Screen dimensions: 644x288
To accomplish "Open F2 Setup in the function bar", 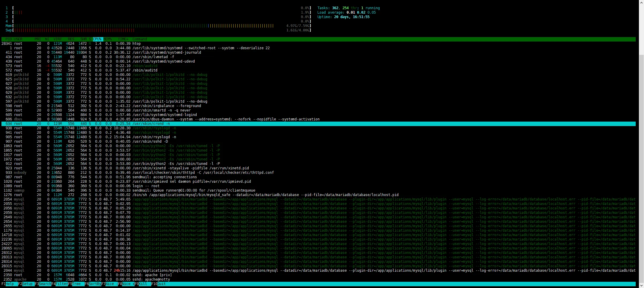I will click(x=27, y=284).
